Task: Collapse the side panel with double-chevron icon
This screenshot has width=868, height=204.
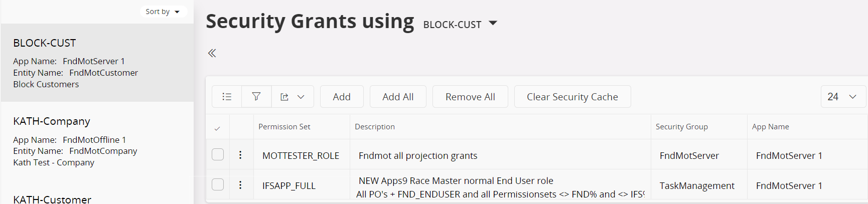Action: (x=212, y=53)
